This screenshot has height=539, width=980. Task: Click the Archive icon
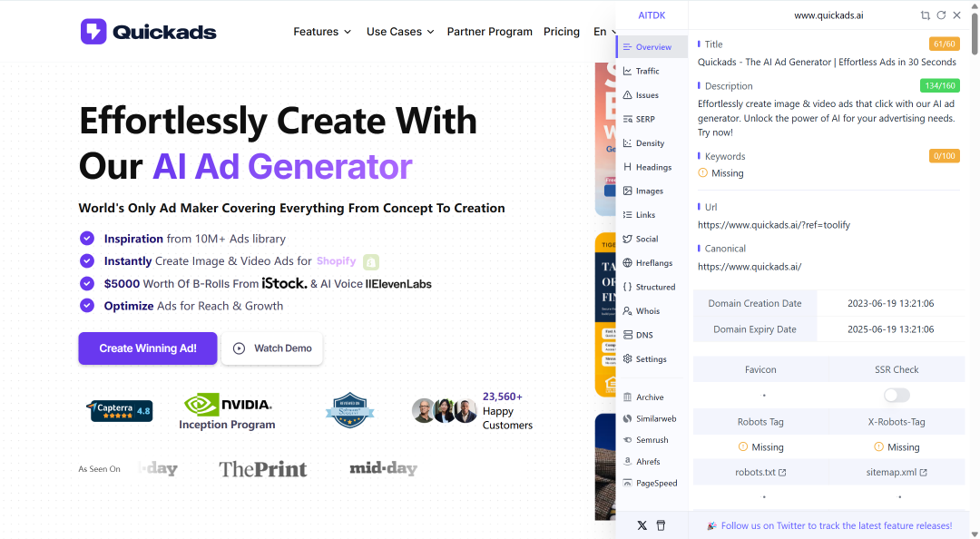point(628,397)
